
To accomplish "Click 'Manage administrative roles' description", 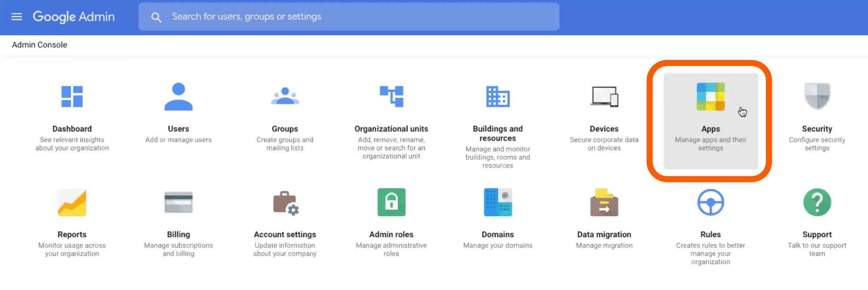I will tap(391, 249).
